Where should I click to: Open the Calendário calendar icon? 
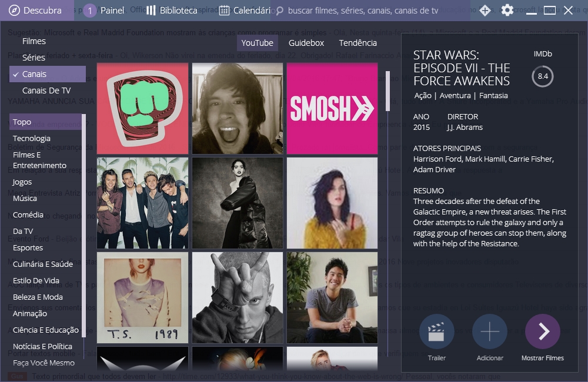pos(224,11)
